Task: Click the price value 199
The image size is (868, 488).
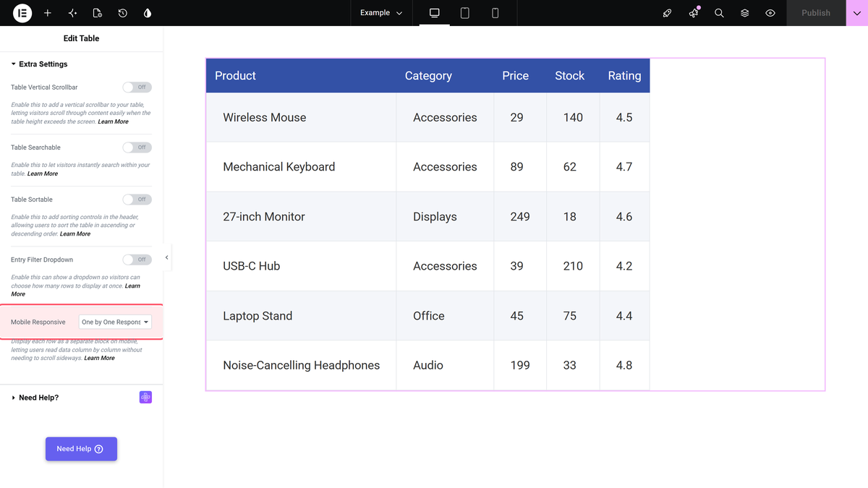Action: coord(520,365)
